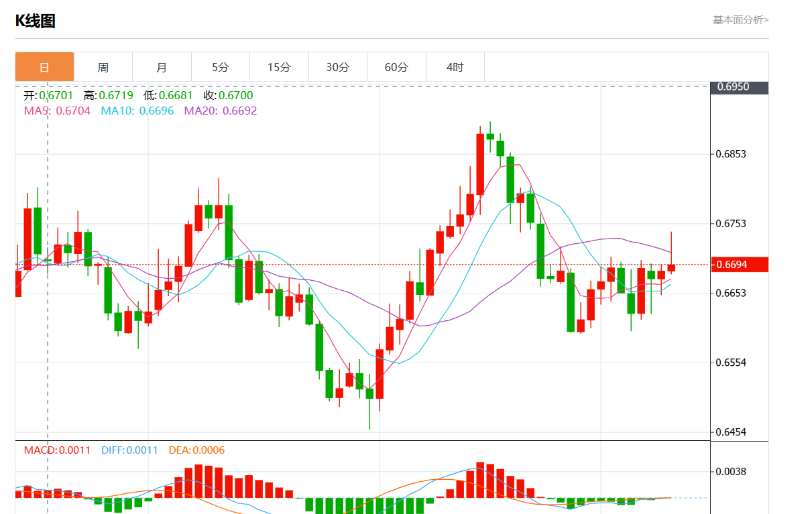Click the 高: 0.6719 high value
The image size is (812, 514).
coord(108,96)
